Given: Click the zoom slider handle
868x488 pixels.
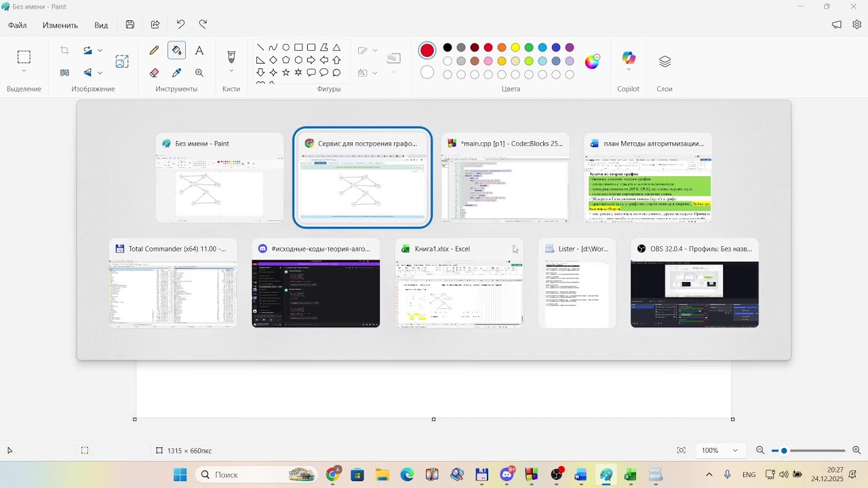Looking at the screenshot, I should (x=784, y=451).
